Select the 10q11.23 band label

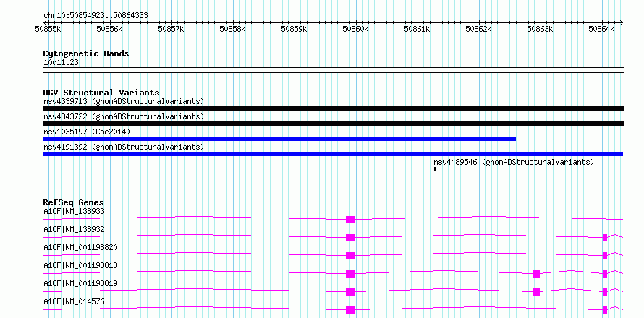[61, 63]
